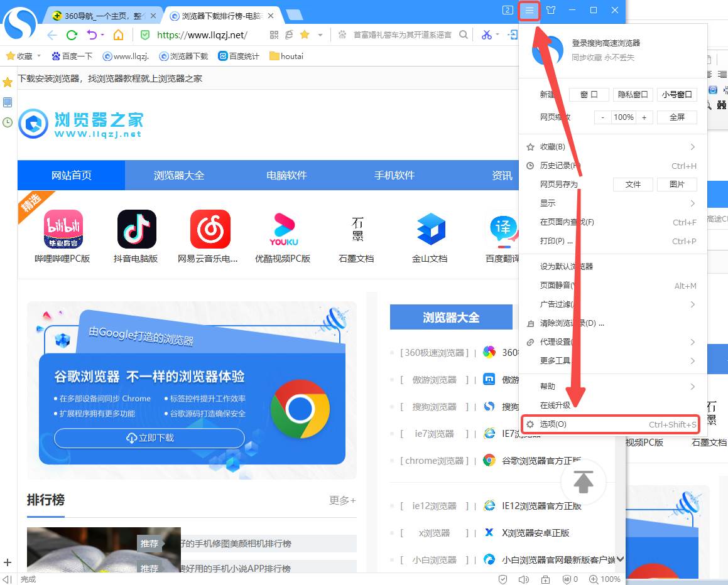Click the back navigation arrow
Viewport: 728px width, 585px height.
pyautogui.click(x=52, y=35)
